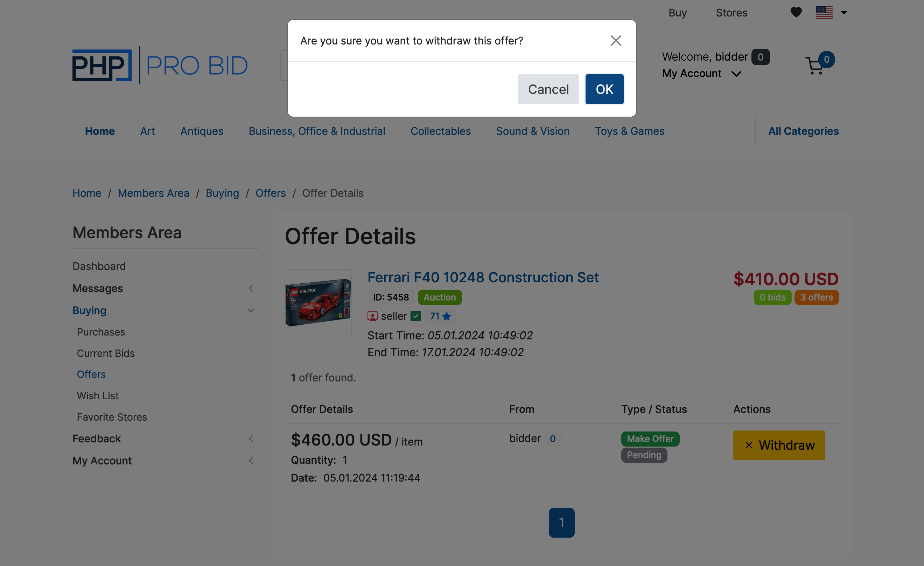Open the All Categories menu
Screen dimensions: 924x566
803,131
